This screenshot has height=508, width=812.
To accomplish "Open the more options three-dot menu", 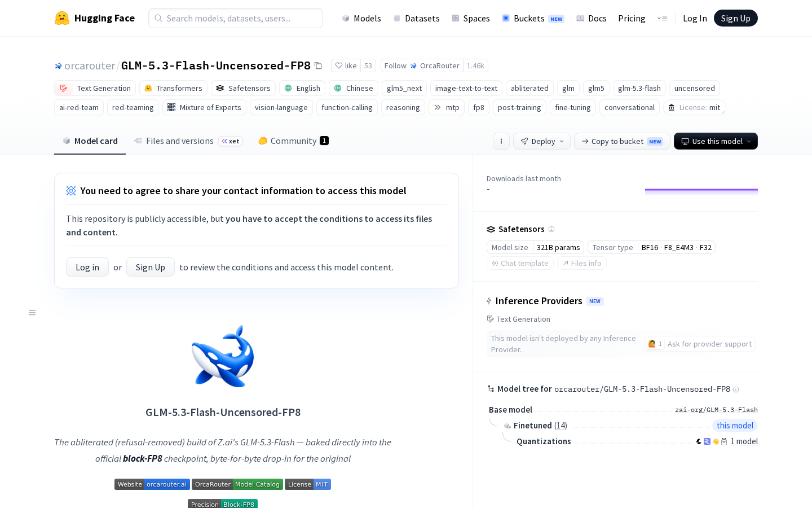I will click(x=501, y=141).
